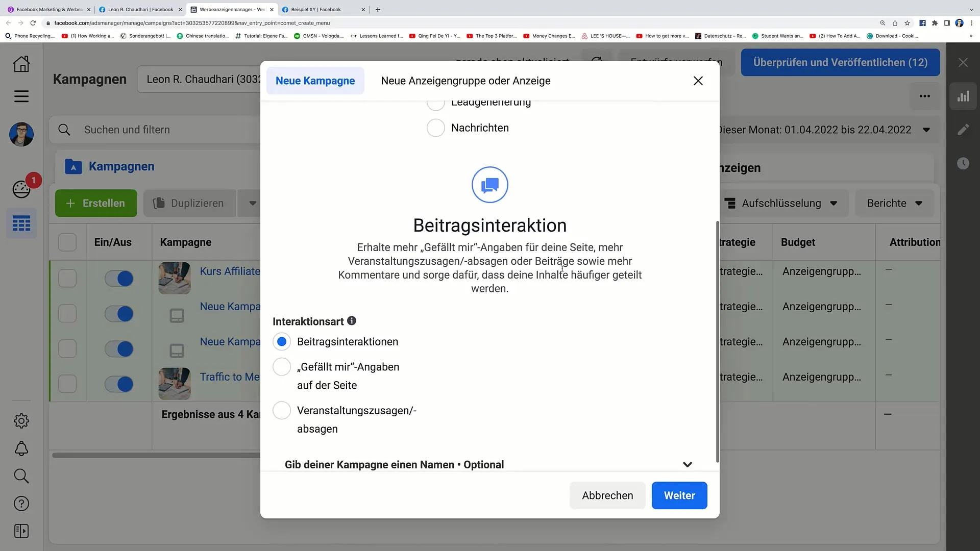Open the three-dots more options menu
The width and height of the screenshot is (980, 551).
pos(925,96)
